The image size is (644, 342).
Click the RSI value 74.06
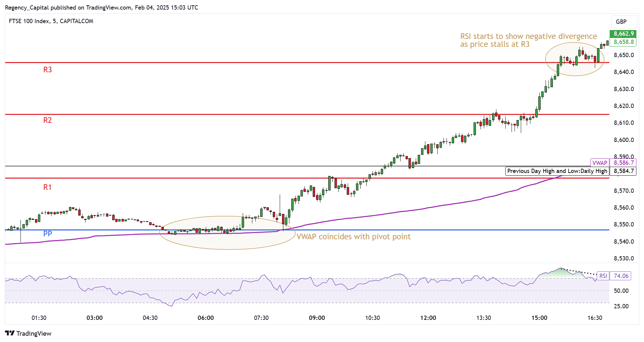click(x=621, y=276)
